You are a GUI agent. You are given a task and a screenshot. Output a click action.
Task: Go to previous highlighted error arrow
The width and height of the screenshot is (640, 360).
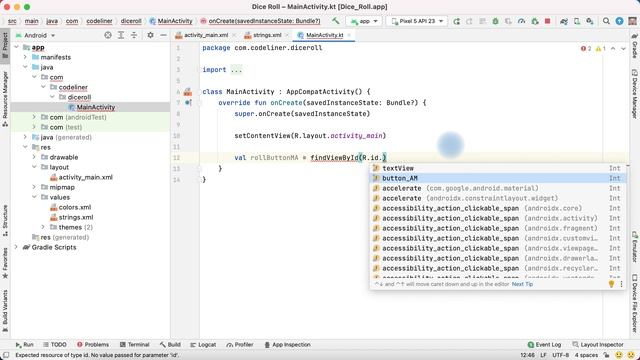point(613,49)
